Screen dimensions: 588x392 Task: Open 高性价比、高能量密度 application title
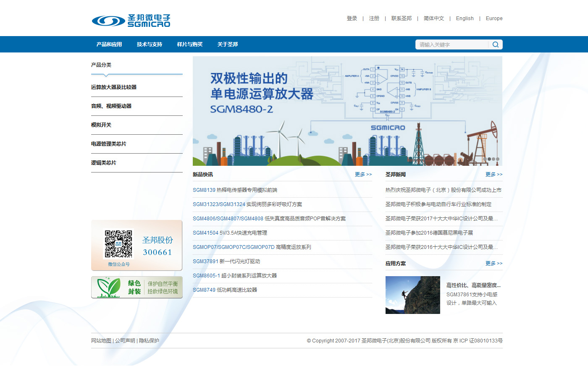click(474, 285)
